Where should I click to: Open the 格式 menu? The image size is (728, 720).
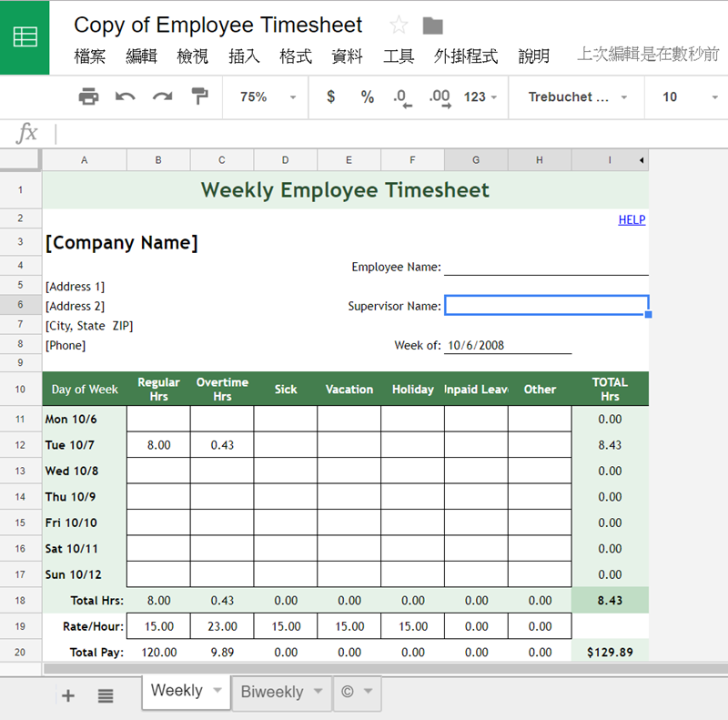coord(296,56)
